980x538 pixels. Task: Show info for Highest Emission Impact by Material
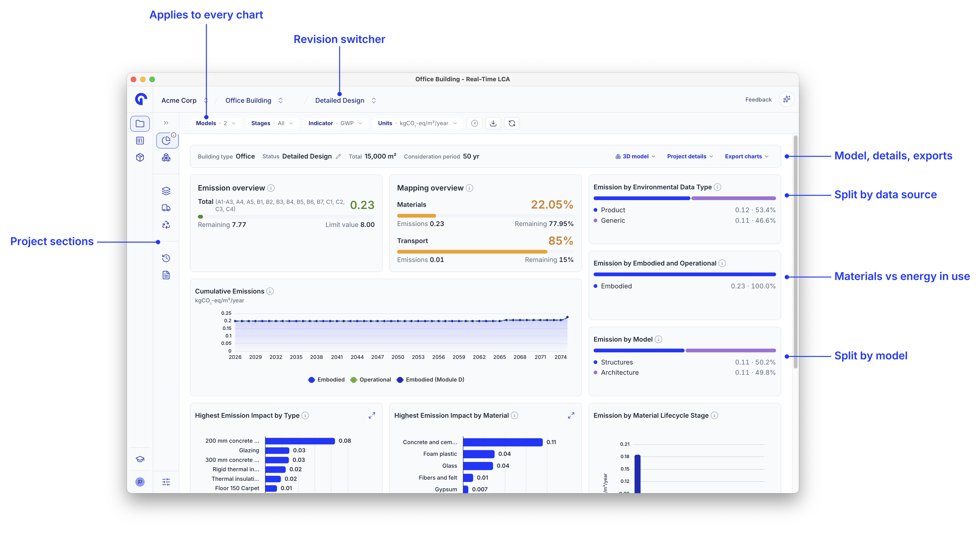click(x=514, y=415)
